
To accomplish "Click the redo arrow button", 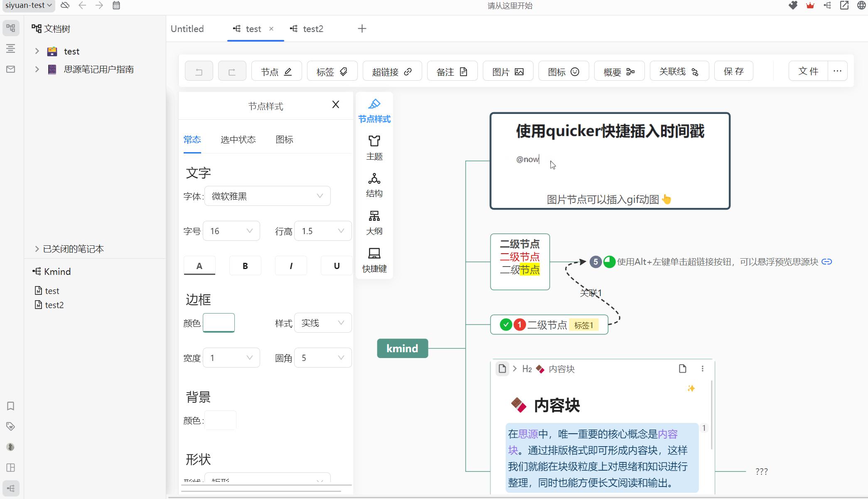I will tap(232, 72).
